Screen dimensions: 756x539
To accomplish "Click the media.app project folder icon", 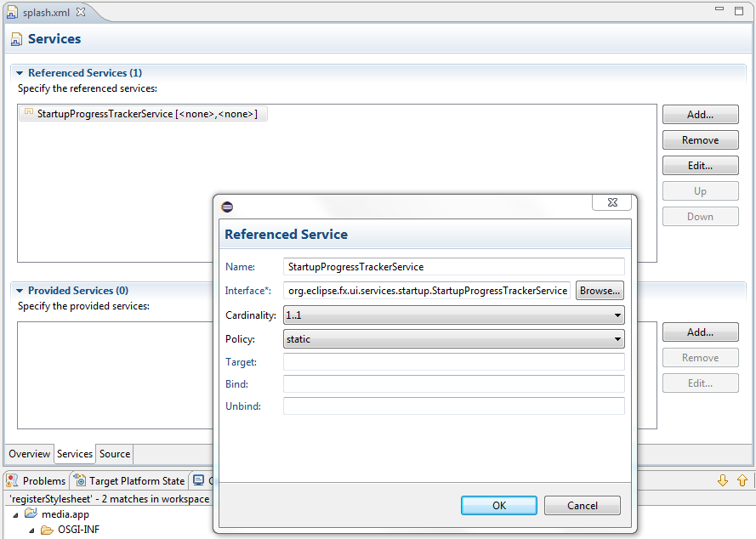I will tap(31, 513).
